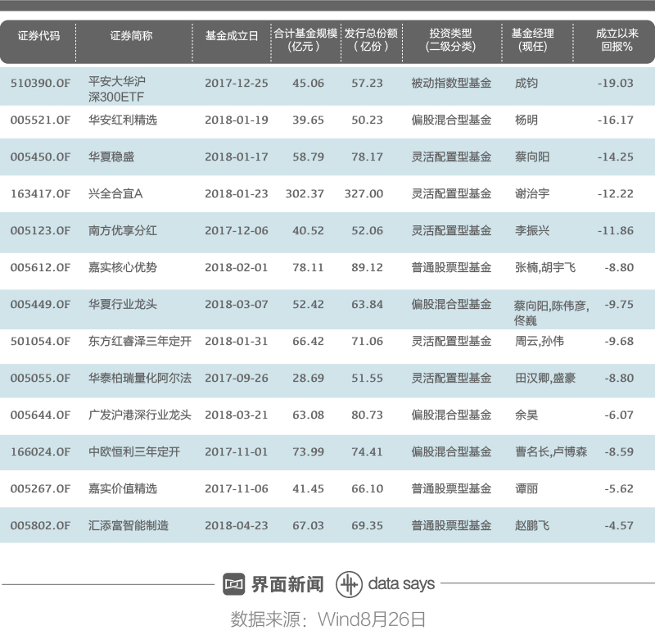Click manager name 赵鹏飞
The height and width of the screenshot is (644, 655).
click(532, 525)
